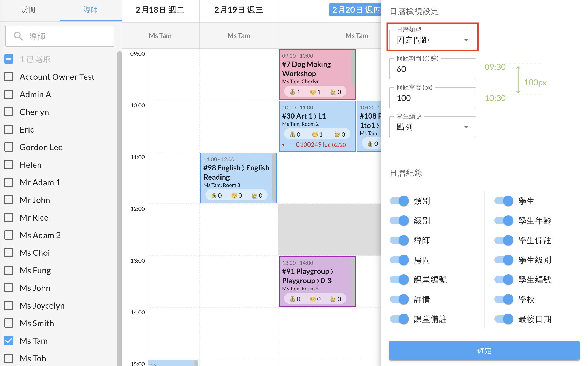Click the 間距高度 (px) input field
Image resolution: width=588 pixels, height=366 pixels.
pyautogui.click(x=432, y=98)
